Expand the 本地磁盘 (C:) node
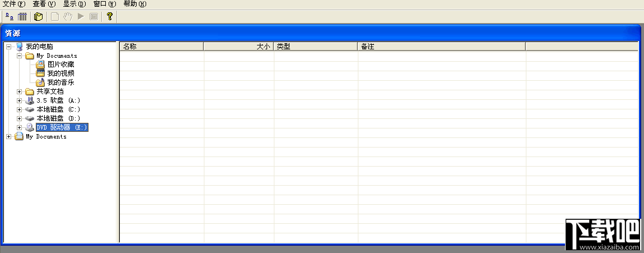The height and width of the screenshot is (253, 644). click(x=19, y=109)
